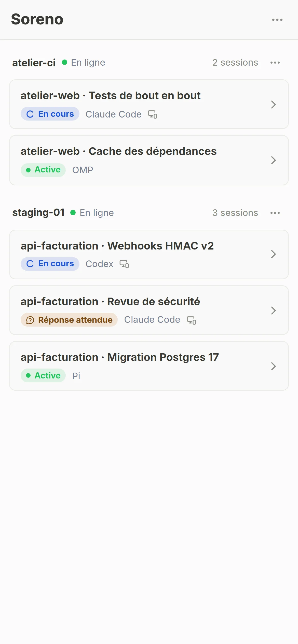
Task: Click the green dot in Cache des dépendances Active badge
Action: click(x=28, y=170)
